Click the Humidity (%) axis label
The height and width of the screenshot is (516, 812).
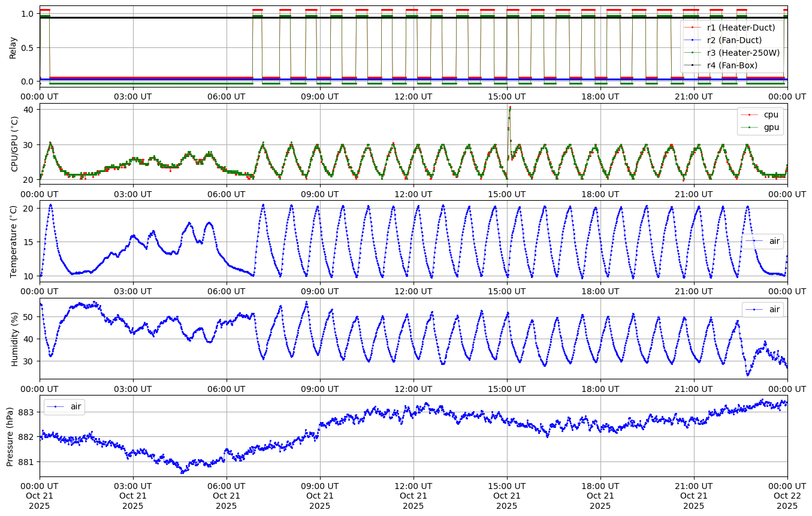point(15,339)
